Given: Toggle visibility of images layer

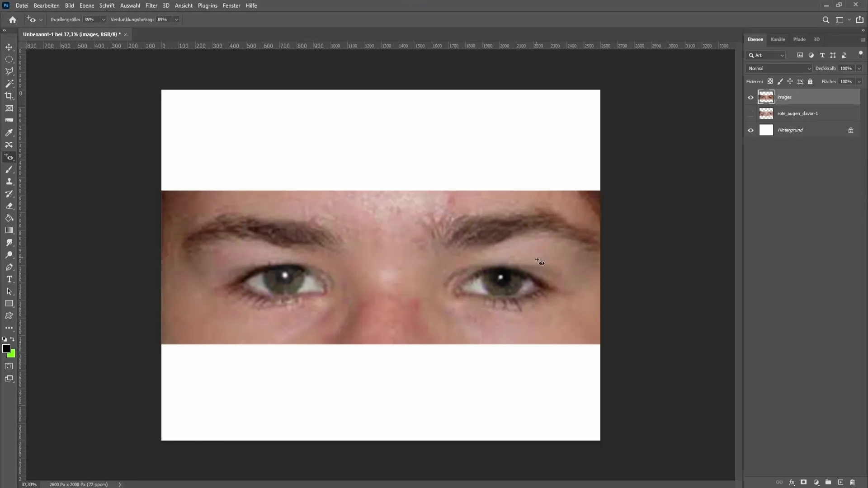Looking at the screenshot, I should [x=750, y=97].
